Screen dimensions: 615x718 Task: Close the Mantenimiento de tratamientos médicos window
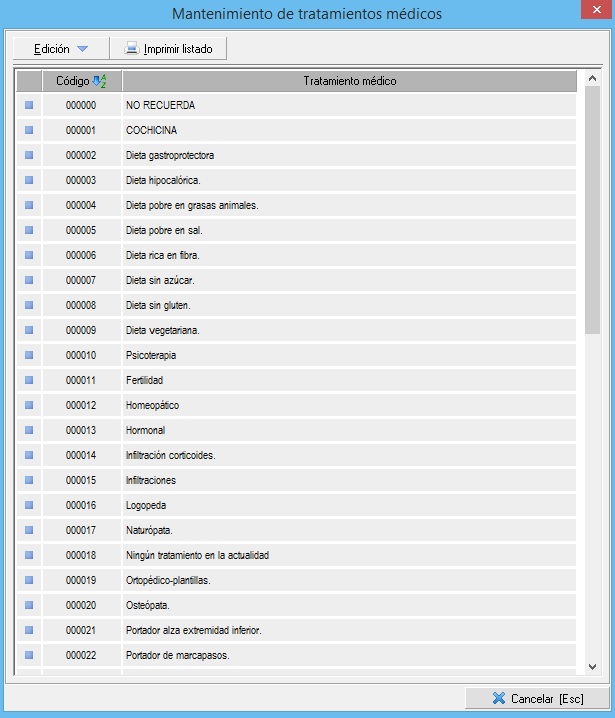coord(596,10)
